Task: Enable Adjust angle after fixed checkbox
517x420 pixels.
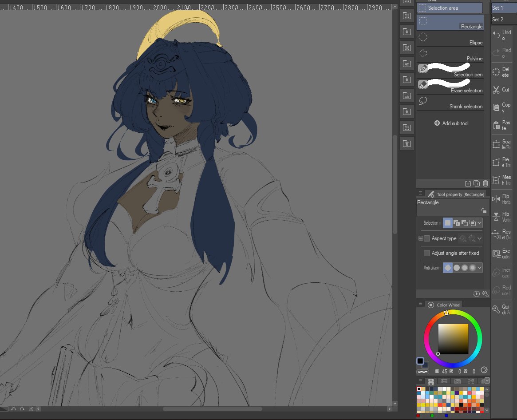Action: point(427,253)
